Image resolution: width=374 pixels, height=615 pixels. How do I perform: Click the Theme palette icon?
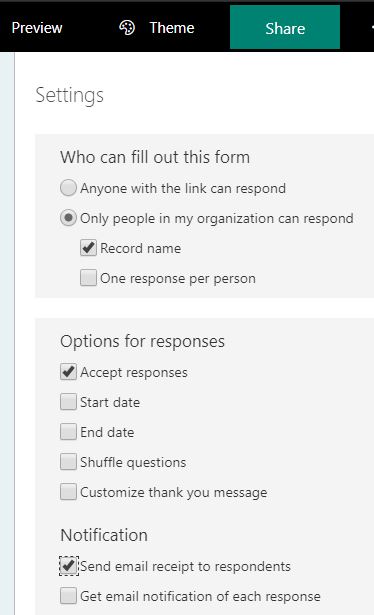[127, 28]
